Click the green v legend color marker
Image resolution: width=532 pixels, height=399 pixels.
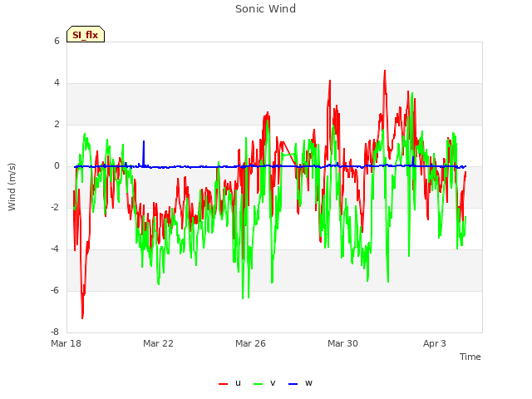[258, 384]
